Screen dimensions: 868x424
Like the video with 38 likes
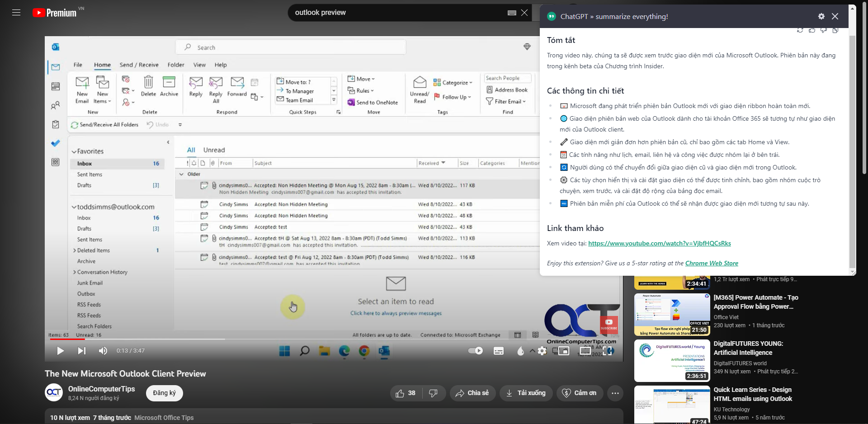[x=406, y=393]
